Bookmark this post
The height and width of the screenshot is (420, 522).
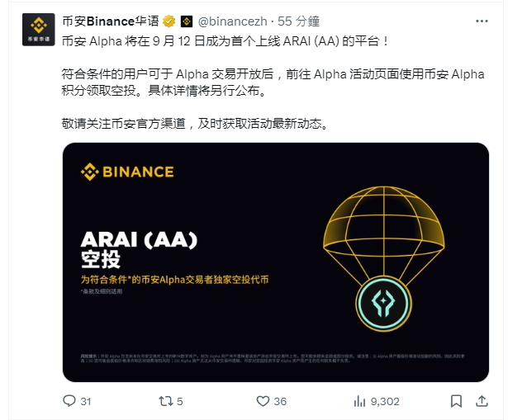[x=456, y=401]
